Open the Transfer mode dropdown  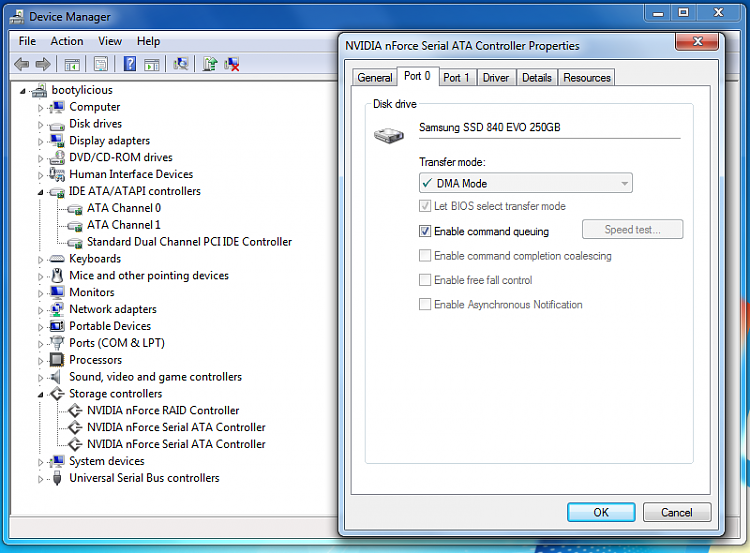pos(526,183)
